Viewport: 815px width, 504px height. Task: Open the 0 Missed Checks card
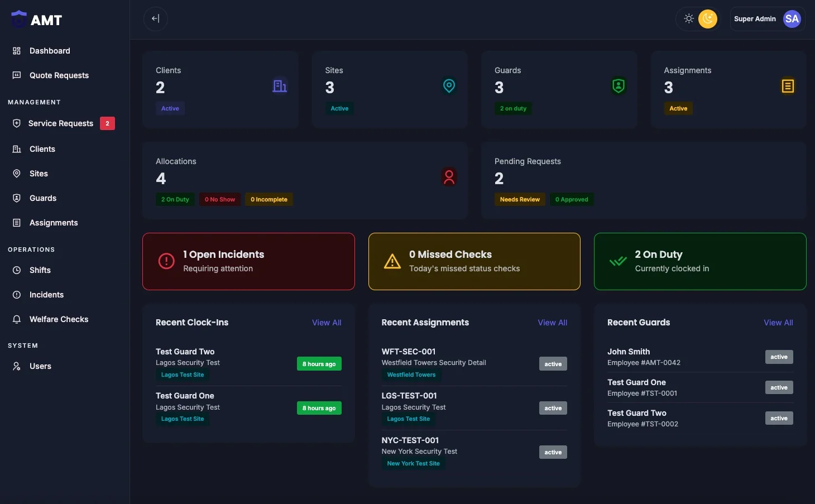coord(474,261)
